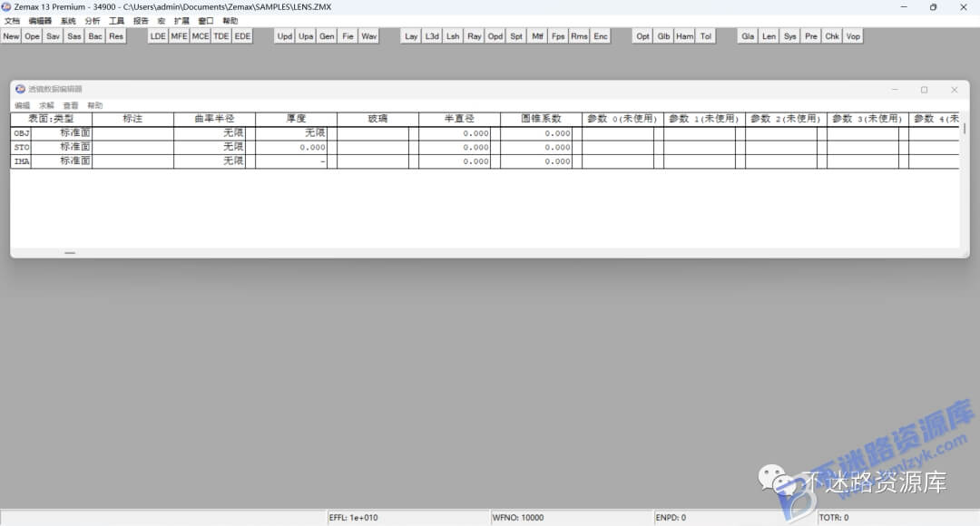Select the STO row thickness cell
This screenshot has width=980, height=526.
tap(291, 148)
